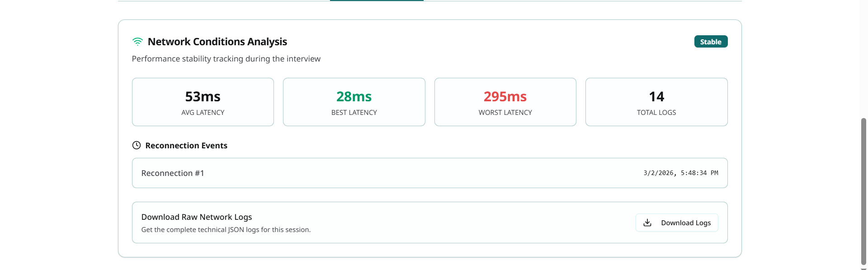Select the red 295ms worst latency value

click(505, 96)
